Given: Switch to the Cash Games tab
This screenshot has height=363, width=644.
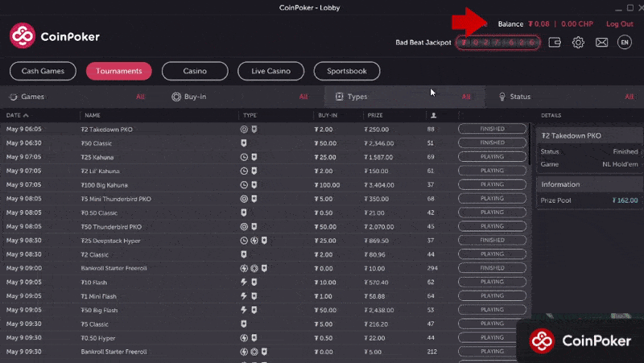Looking at the screenshot, I should pos(43,71).
